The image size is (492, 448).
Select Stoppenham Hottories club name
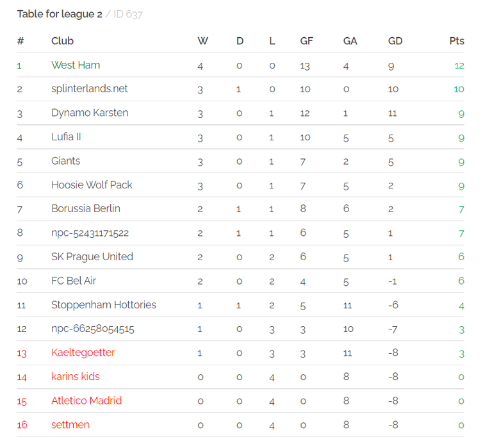point(104,305)
